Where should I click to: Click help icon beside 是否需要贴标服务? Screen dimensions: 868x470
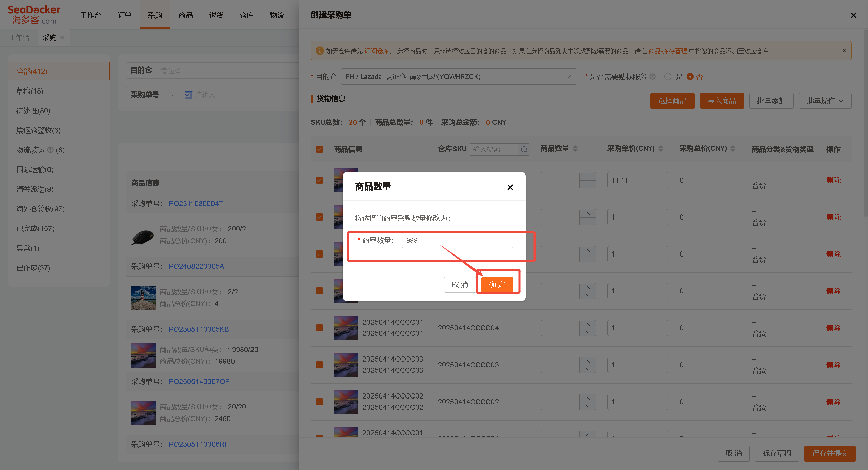652,77
